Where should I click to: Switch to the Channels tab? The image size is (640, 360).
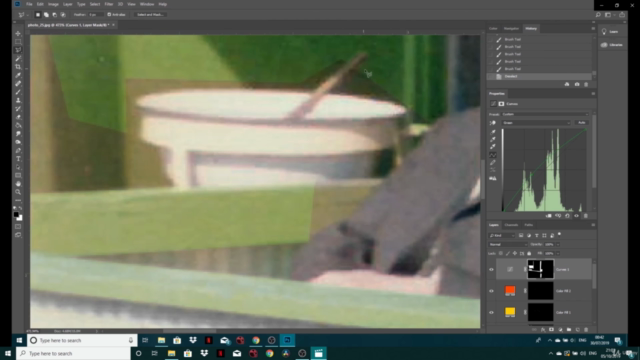click(x=511, y=225)
